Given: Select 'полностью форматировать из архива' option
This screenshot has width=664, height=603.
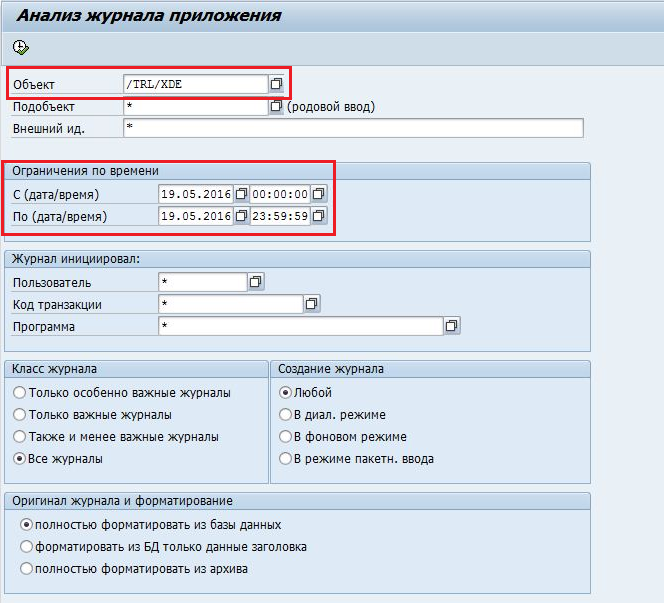Looking at the screenshot, I should [x=26, y=569].
